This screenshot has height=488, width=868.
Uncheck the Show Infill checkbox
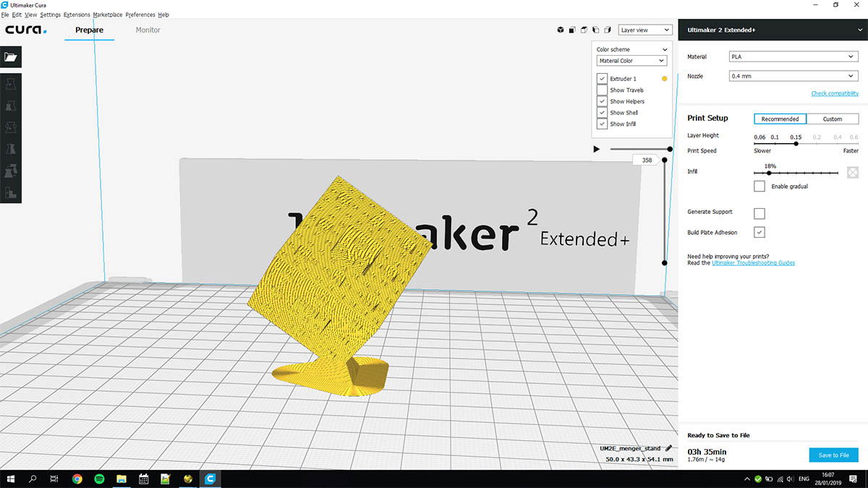tap(602, 124)
